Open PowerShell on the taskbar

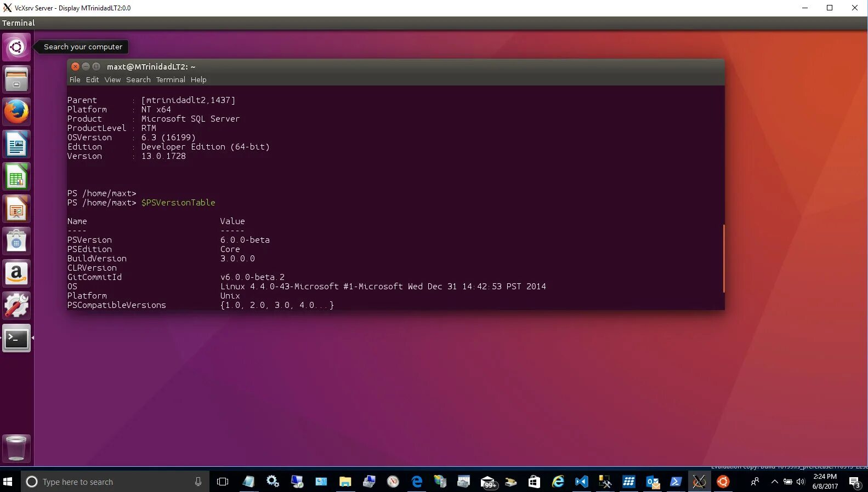[x=676, y=482]
